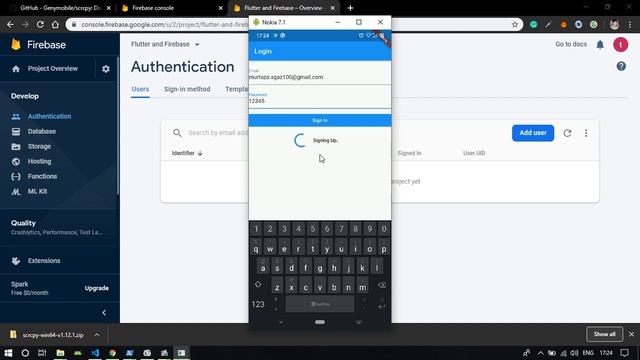Click Go to docs link
This screenshot has width=640, height=360.
click(x=571, y=44)
